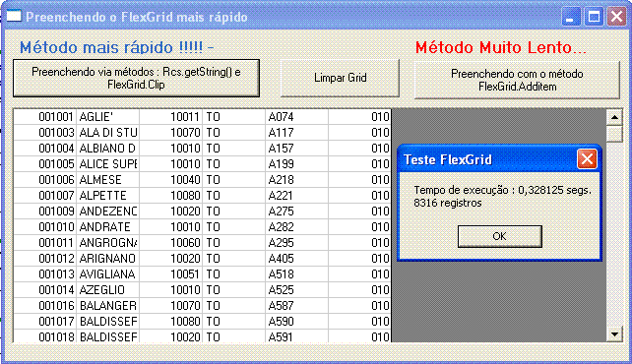Close the Preenchendo o FlexGrid window
Image resolution: width=632 pixels, height=364 pixels.
616,18
